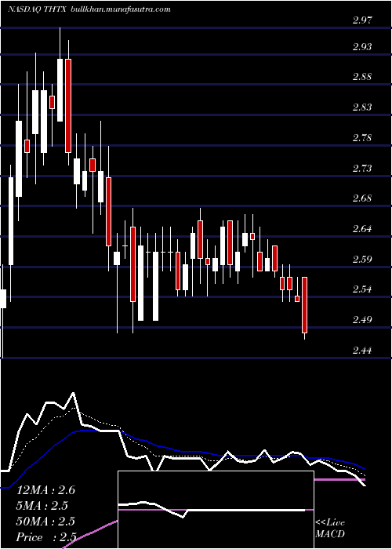392x549 pixels.
Task: Click the 2.93 price axis label
Action: [x=362, y=46]
